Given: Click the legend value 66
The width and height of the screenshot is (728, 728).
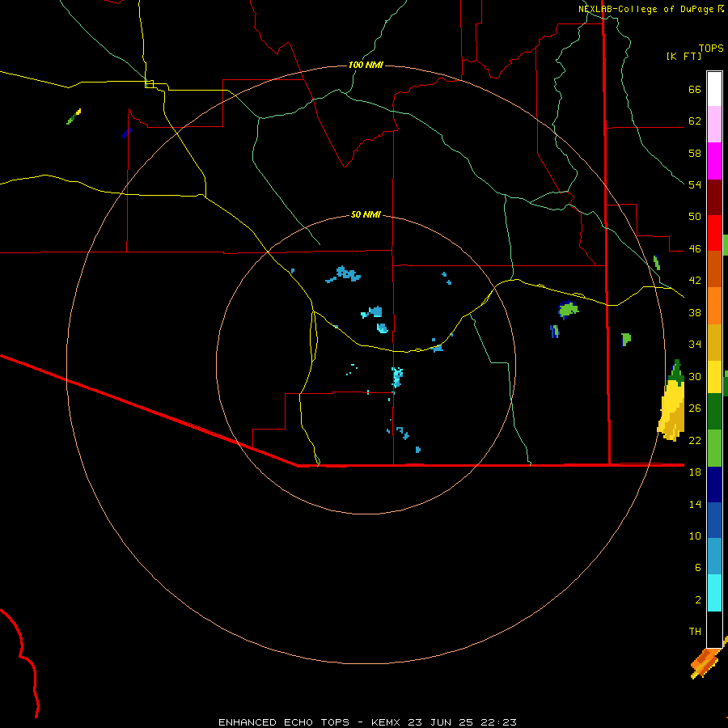Looking at the screenshot, I should (695, 90).
